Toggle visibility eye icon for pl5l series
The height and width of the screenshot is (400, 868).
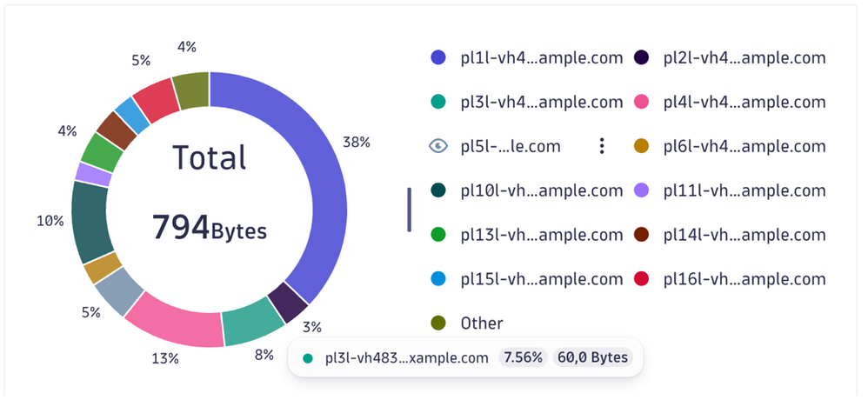click(439, 146)
